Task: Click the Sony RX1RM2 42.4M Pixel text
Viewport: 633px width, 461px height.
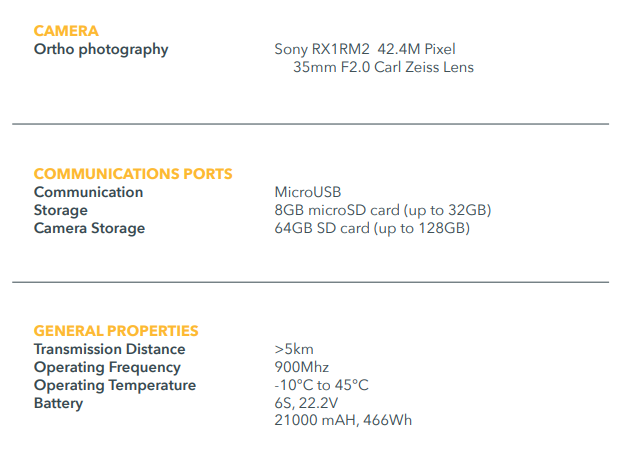Action: [x=366, y=49]
